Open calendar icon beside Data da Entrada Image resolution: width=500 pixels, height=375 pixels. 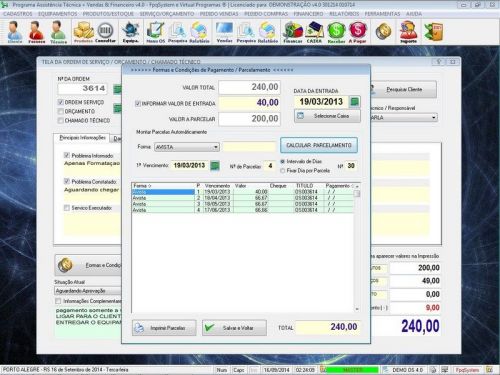pyautogui.click(x=354, y=102)
